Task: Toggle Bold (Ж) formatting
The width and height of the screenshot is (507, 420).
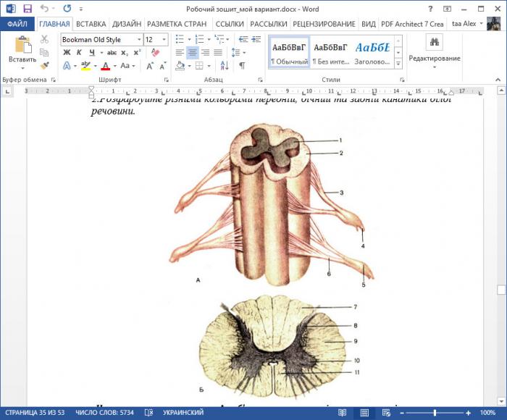Action: point(67,53)
